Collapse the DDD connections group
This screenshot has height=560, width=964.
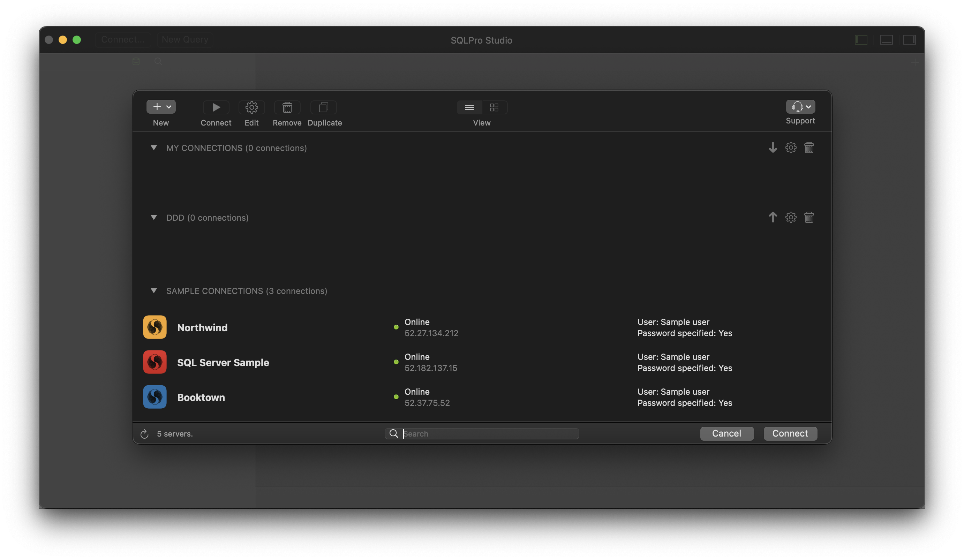point(154,217)
